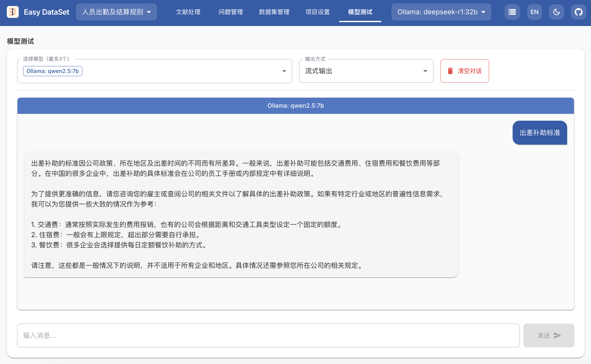
Task: Click the 出差补助标准 user message bubble
Action: point(539,133)
